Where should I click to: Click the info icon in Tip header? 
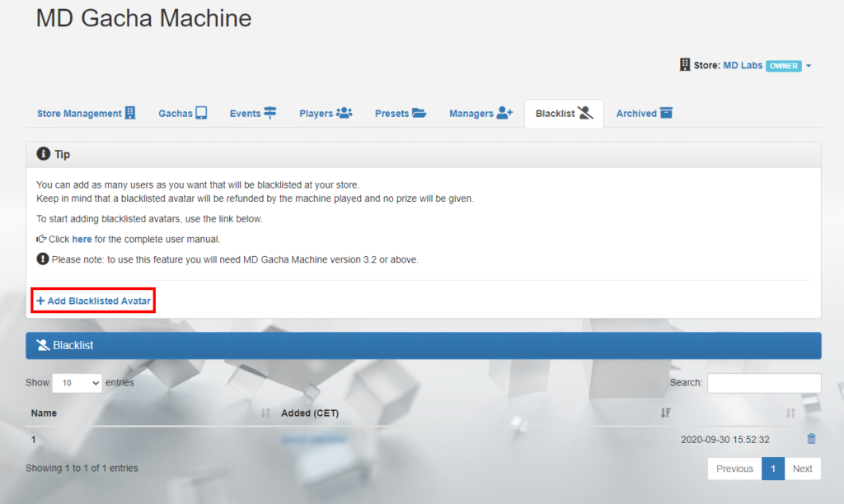[x=44, y=154]
